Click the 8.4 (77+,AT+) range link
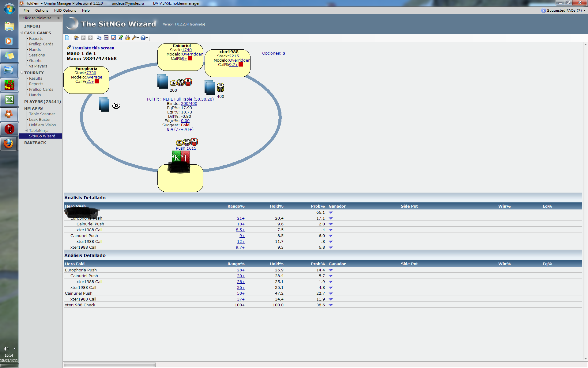The width and height of the screenshot is (588, 368). pyautogui.click(x=180, y=129)
